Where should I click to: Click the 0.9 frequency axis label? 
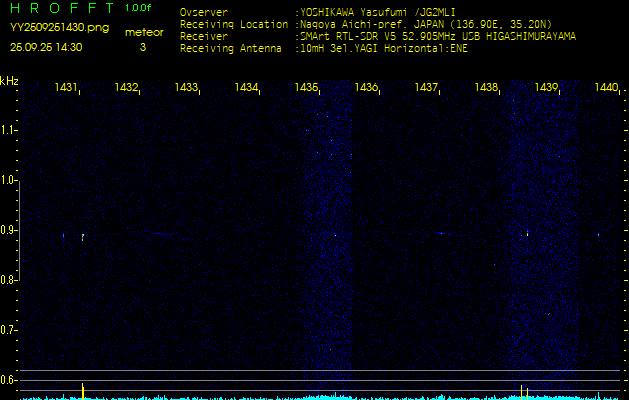pos(8,230)
